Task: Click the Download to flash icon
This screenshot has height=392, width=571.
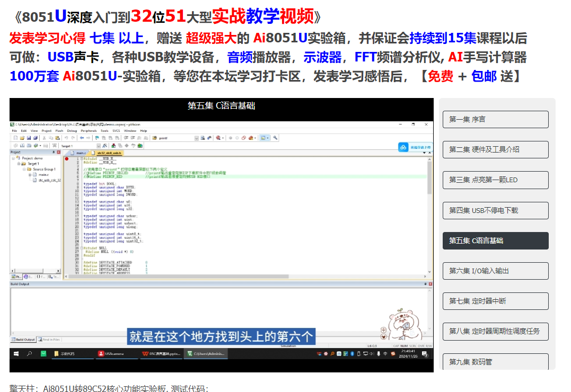Action: pos(54,146)
